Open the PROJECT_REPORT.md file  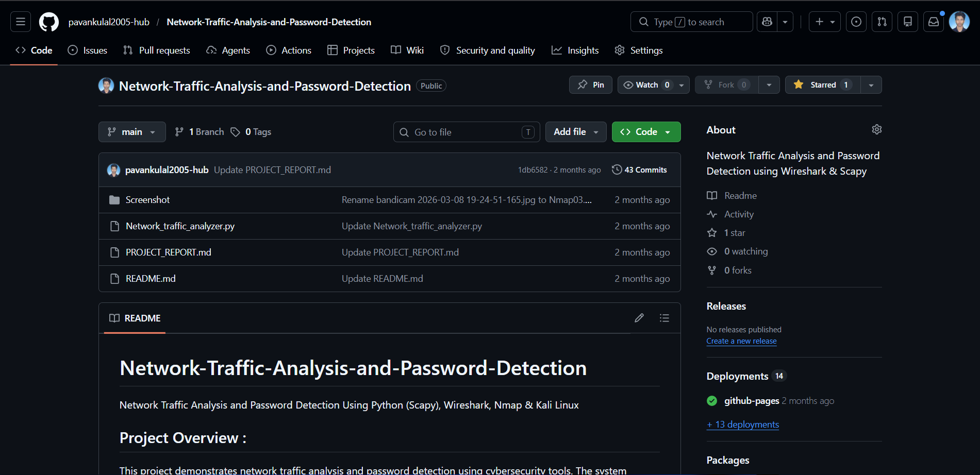point(169,252)
